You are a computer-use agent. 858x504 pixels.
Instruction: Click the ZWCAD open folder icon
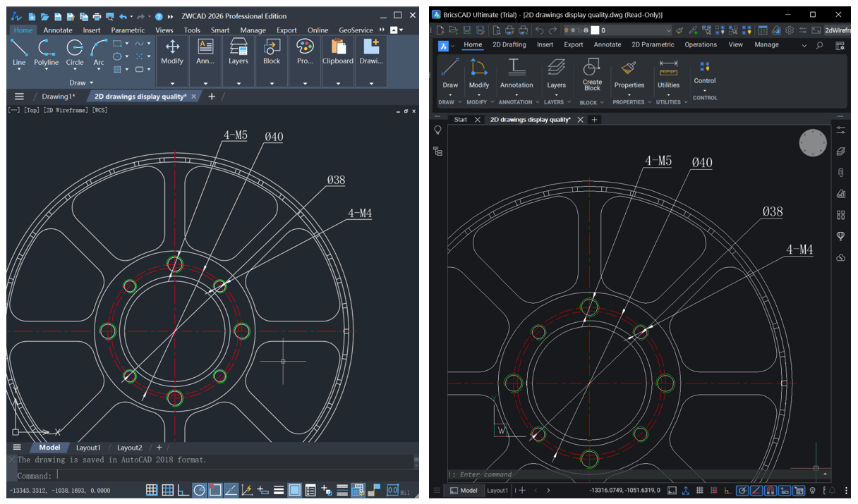coord(44,16)
